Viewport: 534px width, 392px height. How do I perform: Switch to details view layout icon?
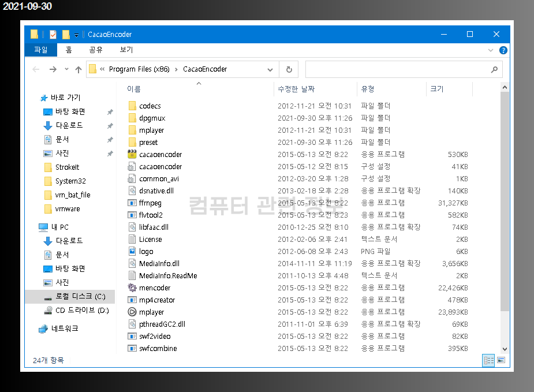tap(488, 360)
